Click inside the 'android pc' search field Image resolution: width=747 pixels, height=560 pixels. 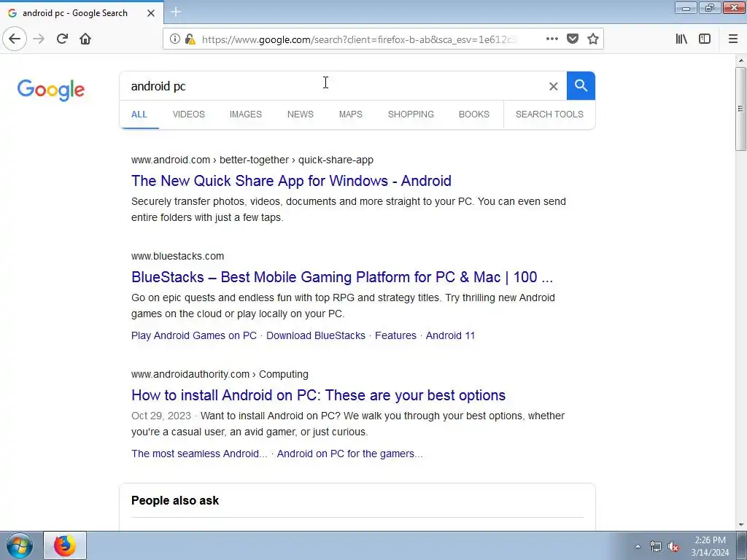click(x=333, y=86)
